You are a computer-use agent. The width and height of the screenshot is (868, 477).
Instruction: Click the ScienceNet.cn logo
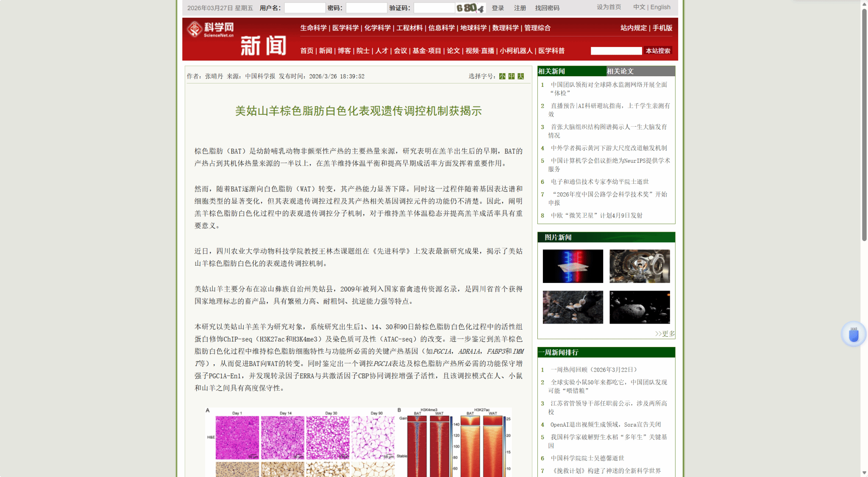pyautogui.click(x=210, y=29)
